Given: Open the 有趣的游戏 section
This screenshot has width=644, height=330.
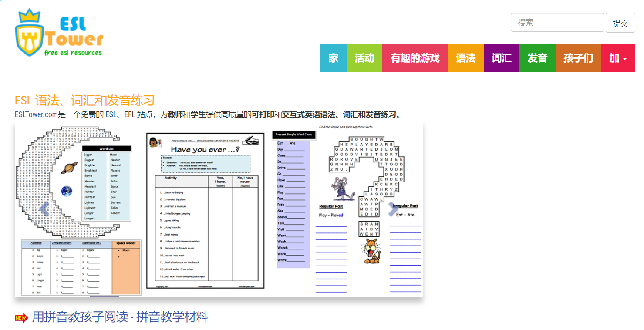Looking at the screenshot, I should click(415, 58).
